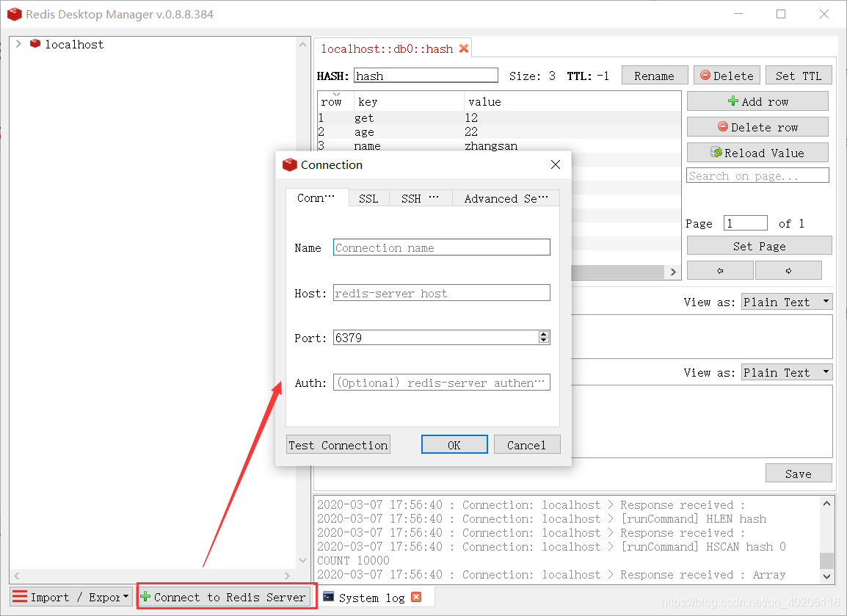Open the Advanced Settings tab
Image resolution: width=847 pixels, height=616 pixels.
click(506, 198)
